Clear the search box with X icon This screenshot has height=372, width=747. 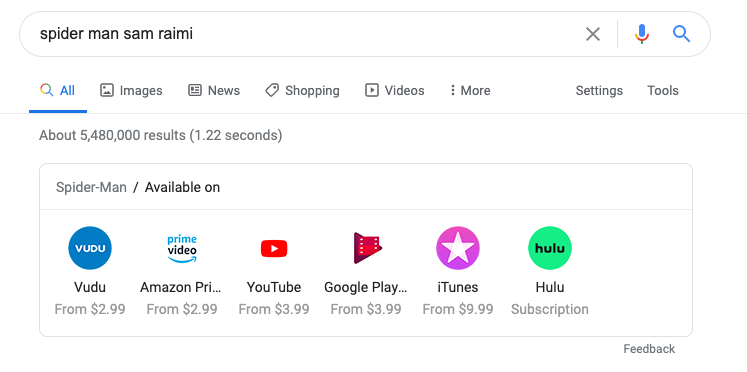pyautogui.click(x=593, y=34)
